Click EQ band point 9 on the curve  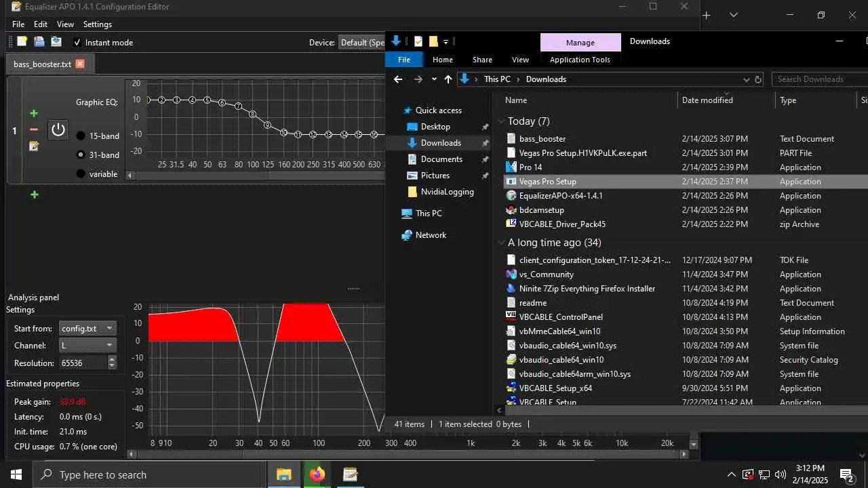pyautogui.click(x=268, y=125)
